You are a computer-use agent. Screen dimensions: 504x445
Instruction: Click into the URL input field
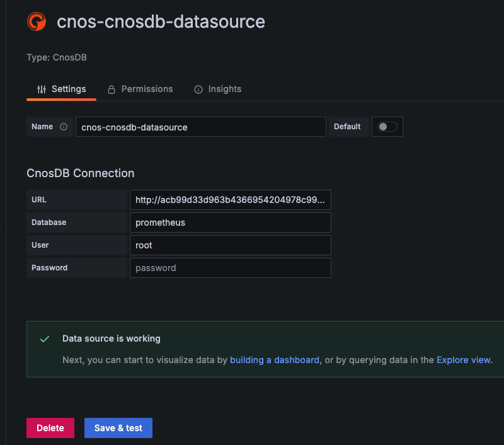point(230,200)
